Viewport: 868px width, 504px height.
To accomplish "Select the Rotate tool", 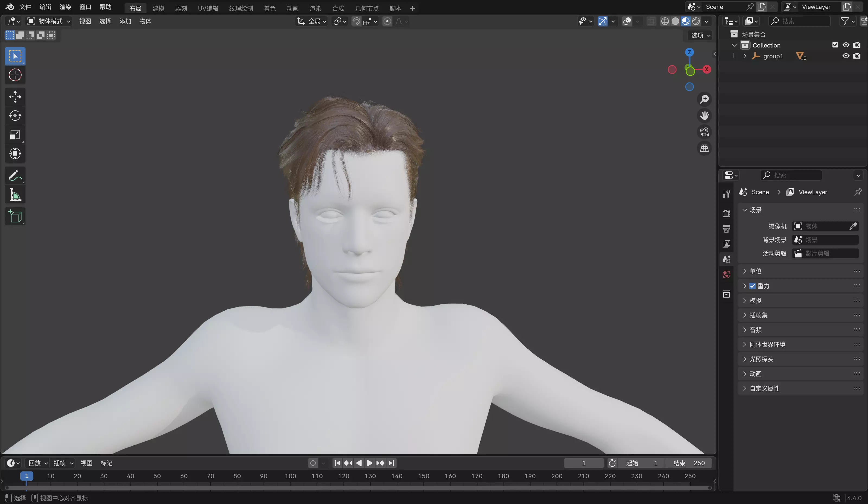I will point(15,116).
